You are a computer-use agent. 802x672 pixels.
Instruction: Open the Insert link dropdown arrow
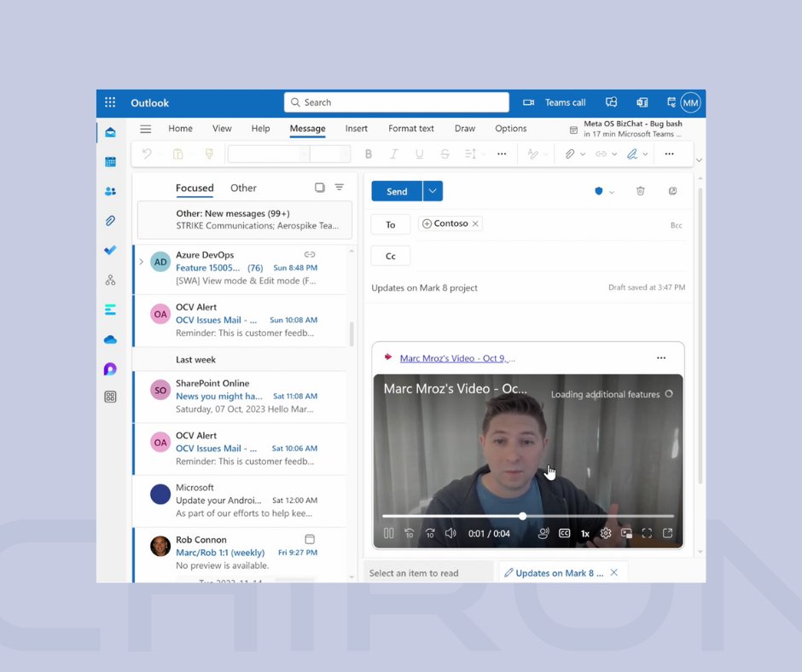[614, 154]
